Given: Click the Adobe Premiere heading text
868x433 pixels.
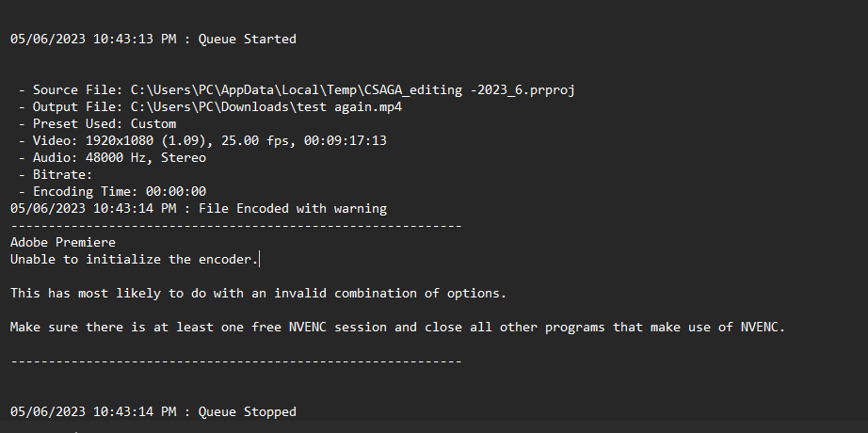Looking at the screenshot, I should point(62,243).
